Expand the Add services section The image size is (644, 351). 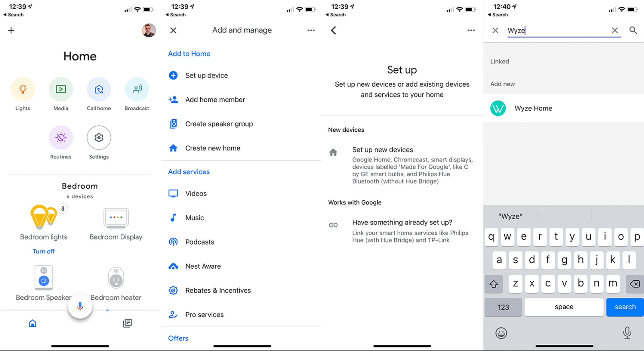pyautogui.click(x=189, y=172)
